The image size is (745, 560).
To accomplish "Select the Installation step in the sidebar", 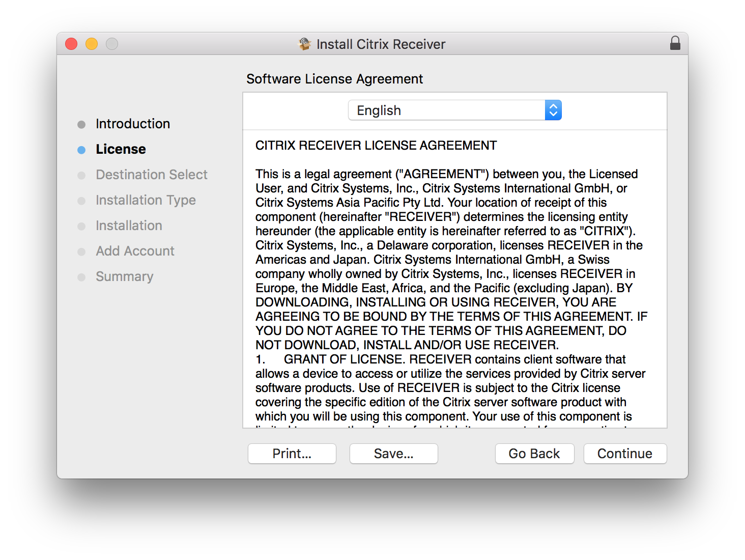I will (x=129, y=226).
